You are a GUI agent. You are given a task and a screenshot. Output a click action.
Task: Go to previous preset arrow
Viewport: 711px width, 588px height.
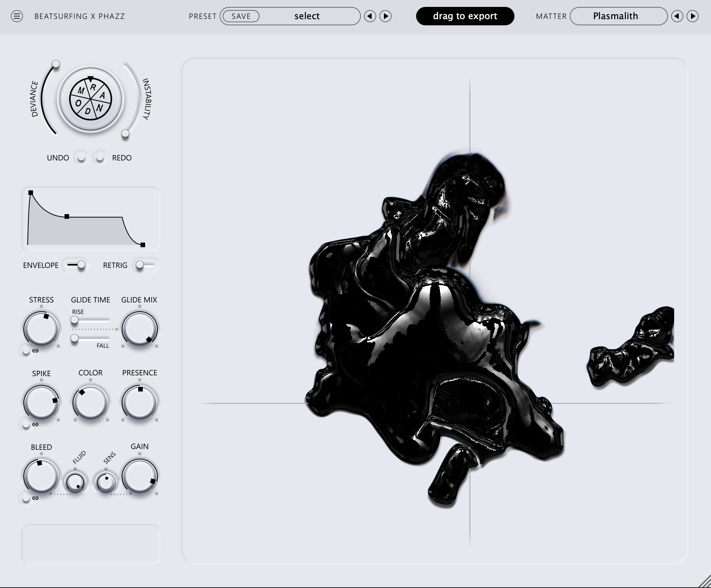pyautogui.click(x=370, y=16)
